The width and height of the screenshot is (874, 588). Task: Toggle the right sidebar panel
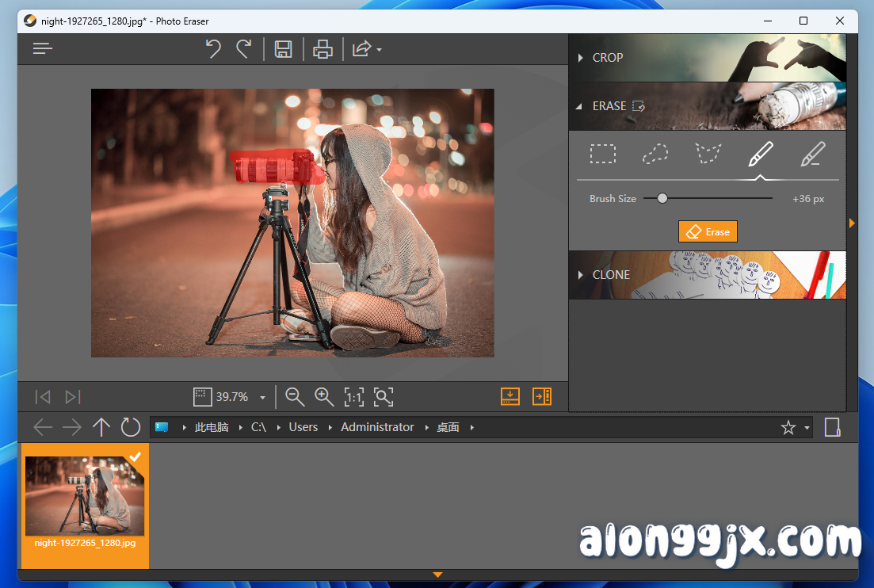[542, 396]
